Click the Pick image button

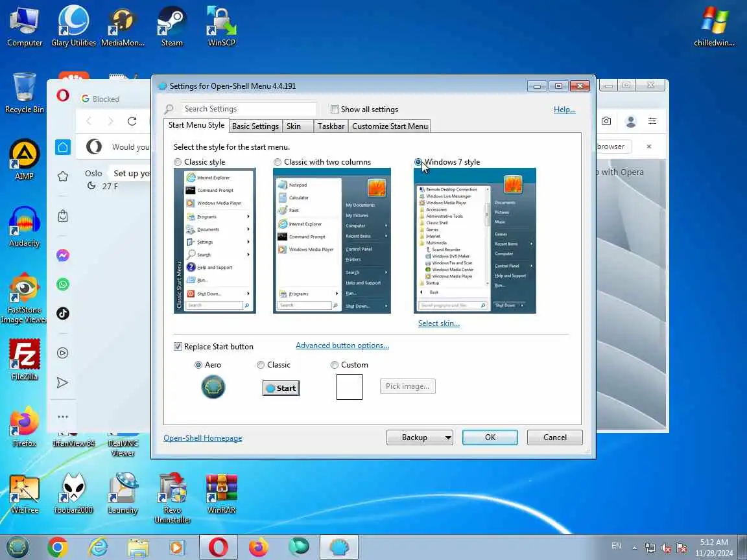point(407,386)
